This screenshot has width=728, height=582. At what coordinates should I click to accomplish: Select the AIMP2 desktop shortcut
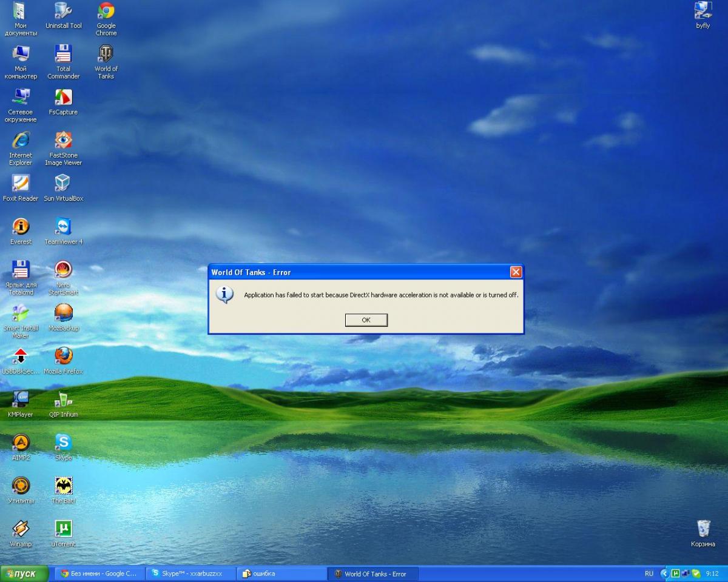21,447
